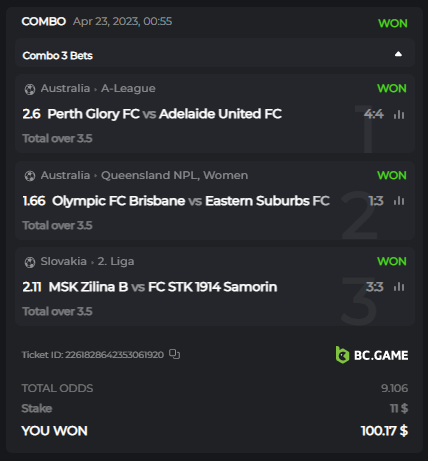Image resolution: width=428 pixels, height=461 pixels.
Task: Click the BC.GAME logo
Action: (372, 355)
